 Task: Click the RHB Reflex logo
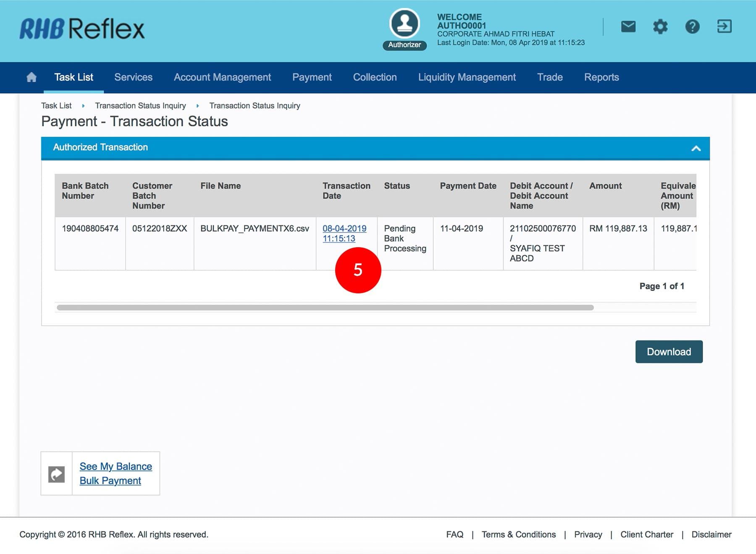tap(82, 29)
